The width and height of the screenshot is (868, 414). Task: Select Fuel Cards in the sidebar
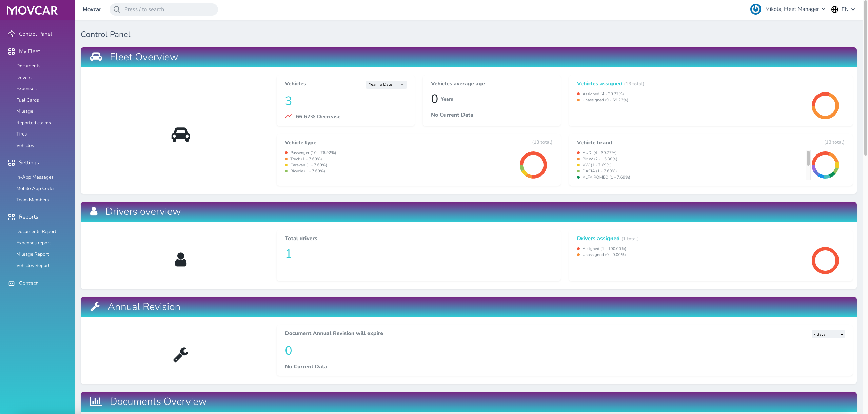(x=27, y=100)
